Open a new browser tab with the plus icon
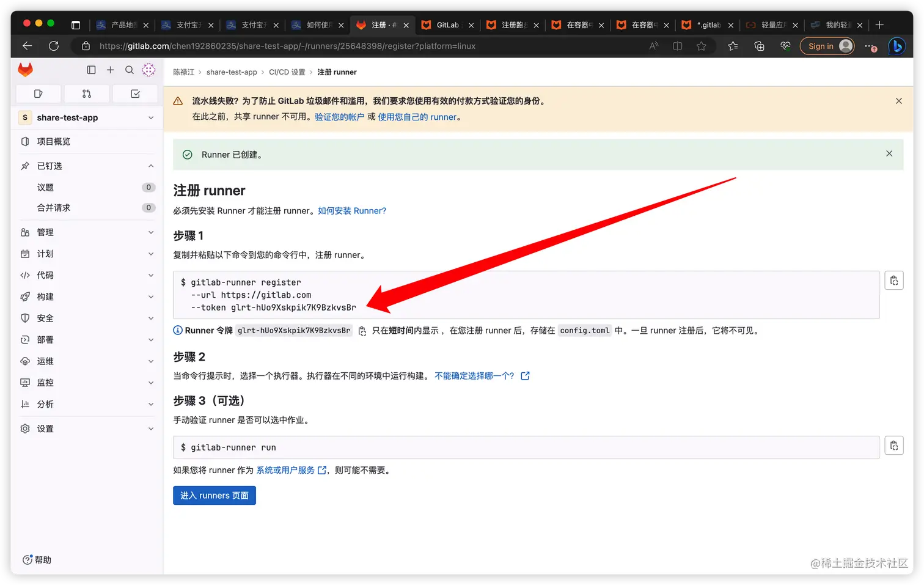924x585 pixels. point(879,24)
